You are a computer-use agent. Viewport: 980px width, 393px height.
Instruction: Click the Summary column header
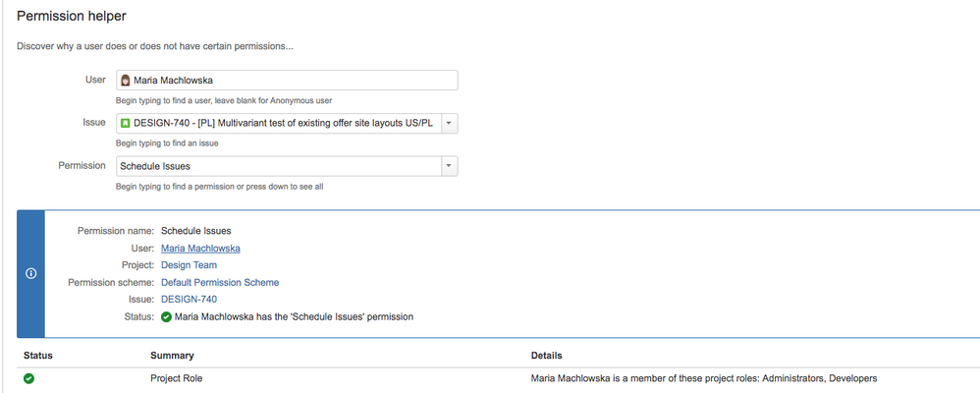point(172,356)
